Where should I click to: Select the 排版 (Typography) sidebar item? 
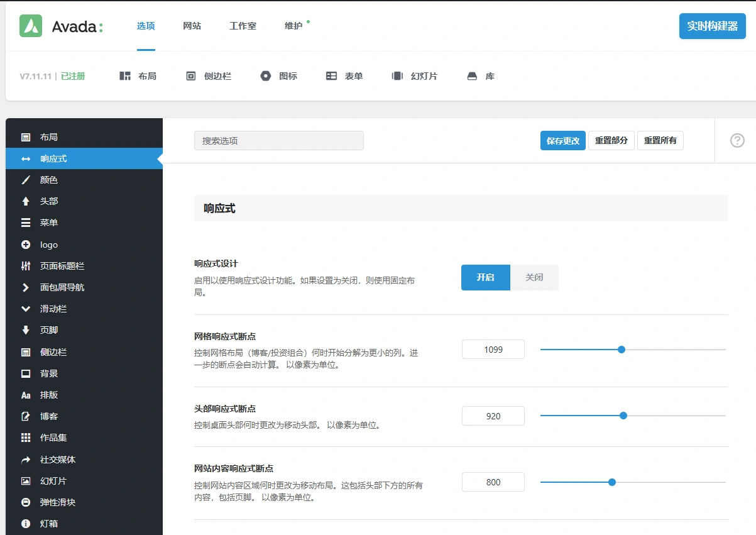click(x=48, y=395)
